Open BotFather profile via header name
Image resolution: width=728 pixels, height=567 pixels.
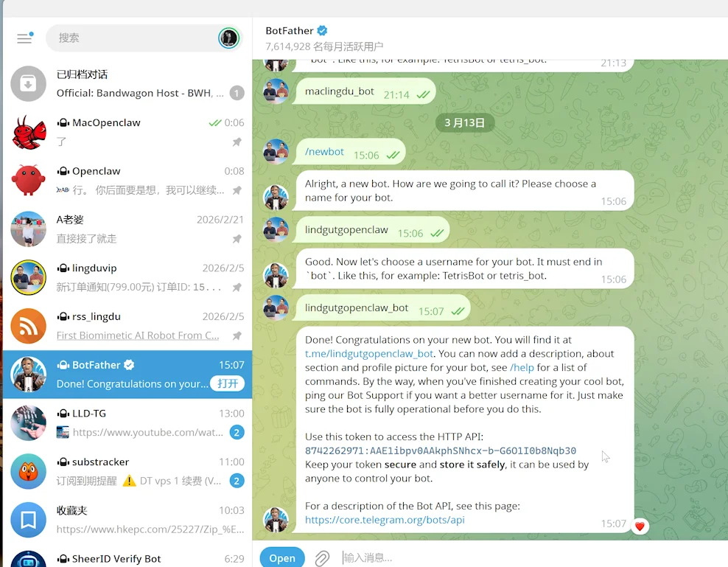(290, 31)
